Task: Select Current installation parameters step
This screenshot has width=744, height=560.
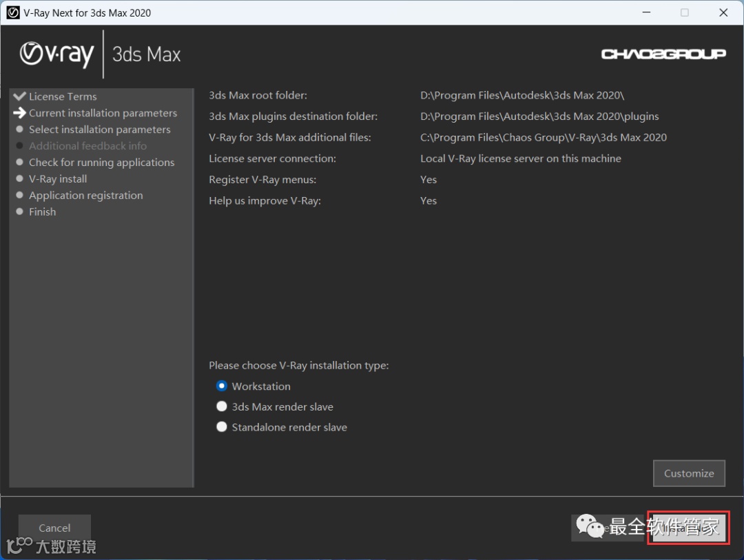Action: tap(103, 113)
